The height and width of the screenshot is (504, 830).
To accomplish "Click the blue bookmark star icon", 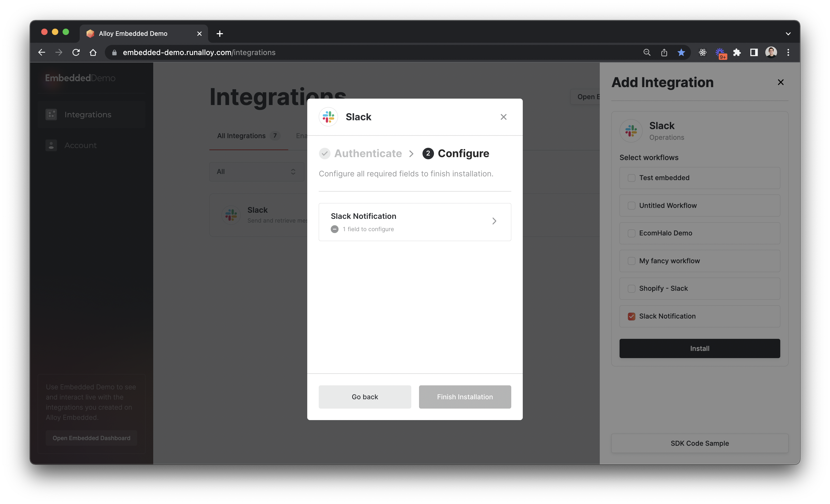I will [681, 52].
